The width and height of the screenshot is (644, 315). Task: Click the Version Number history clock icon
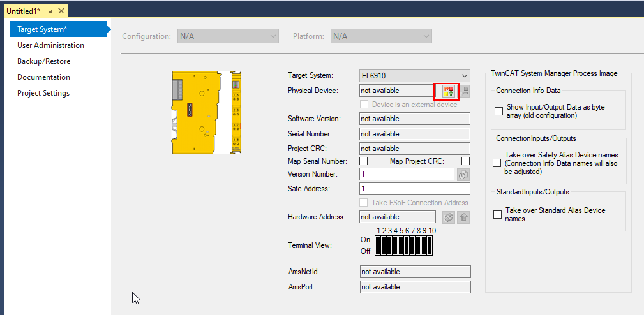click(x=463, y=174)
